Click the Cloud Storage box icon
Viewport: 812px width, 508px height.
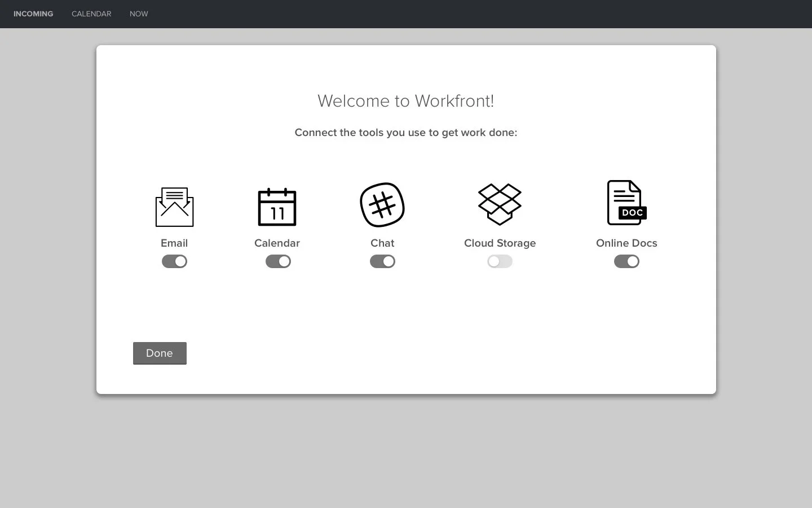tap(500, 204)
